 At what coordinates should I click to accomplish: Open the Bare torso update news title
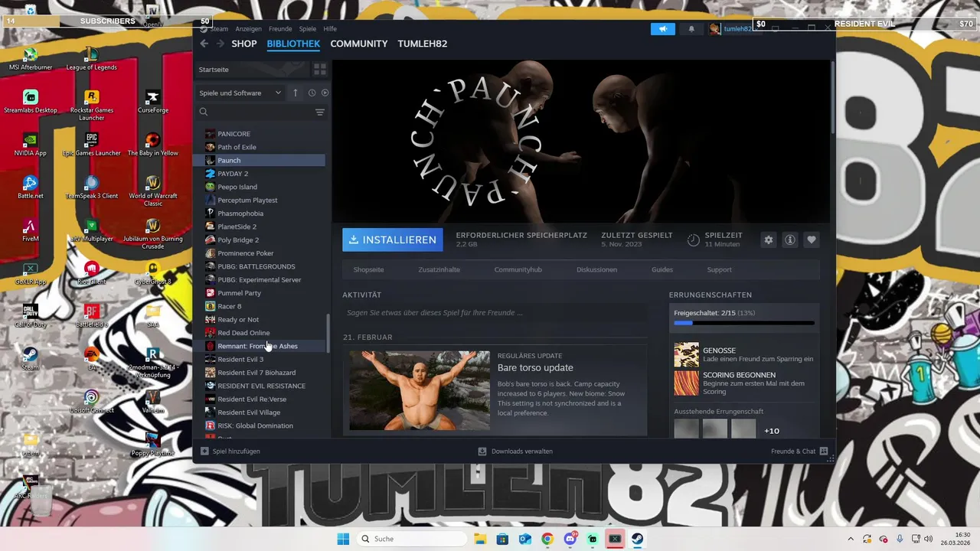coord(535,368)
